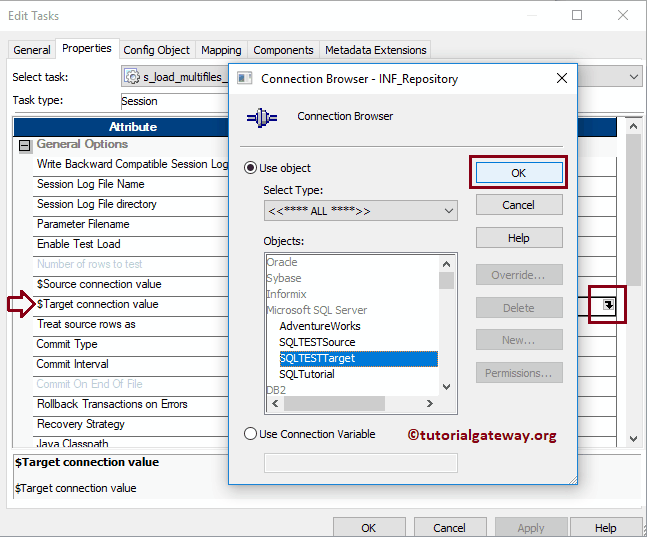The width and height of the screenshot is (647, 537).
Task: Click the Permissions... button
Action: click(x=519, y=373)
